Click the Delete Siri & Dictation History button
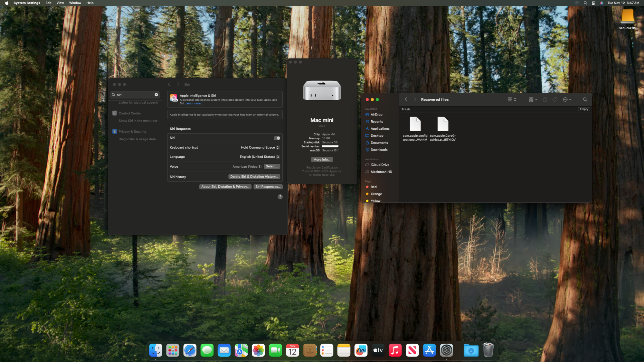This screenshot has height=362, width=644. click(x=254, y=177)
